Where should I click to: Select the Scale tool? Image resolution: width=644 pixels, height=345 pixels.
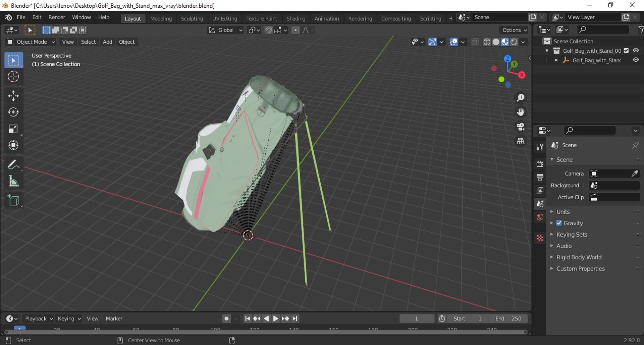pos(13,129)
